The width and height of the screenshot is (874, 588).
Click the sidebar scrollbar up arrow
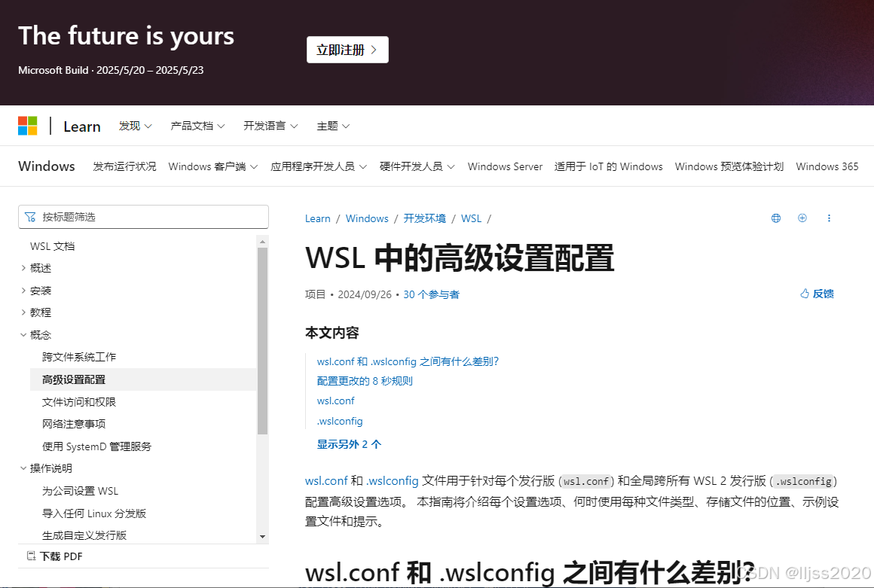(x=262, y=242)
